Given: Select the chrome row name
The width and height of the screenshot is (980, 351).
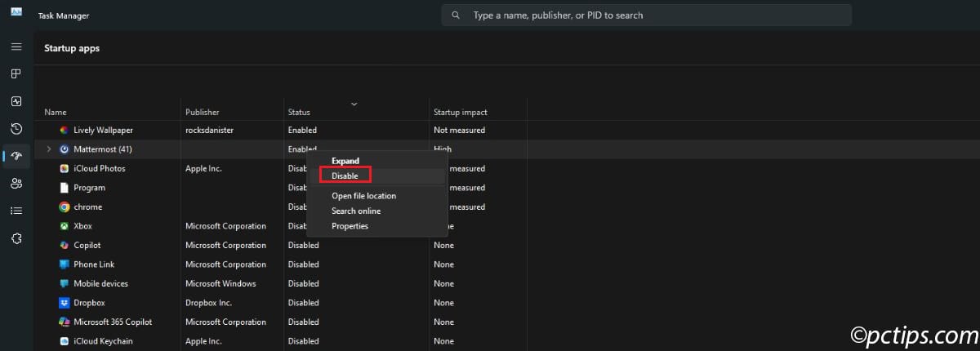Looking at the screenshot, I should coord(87,207).
